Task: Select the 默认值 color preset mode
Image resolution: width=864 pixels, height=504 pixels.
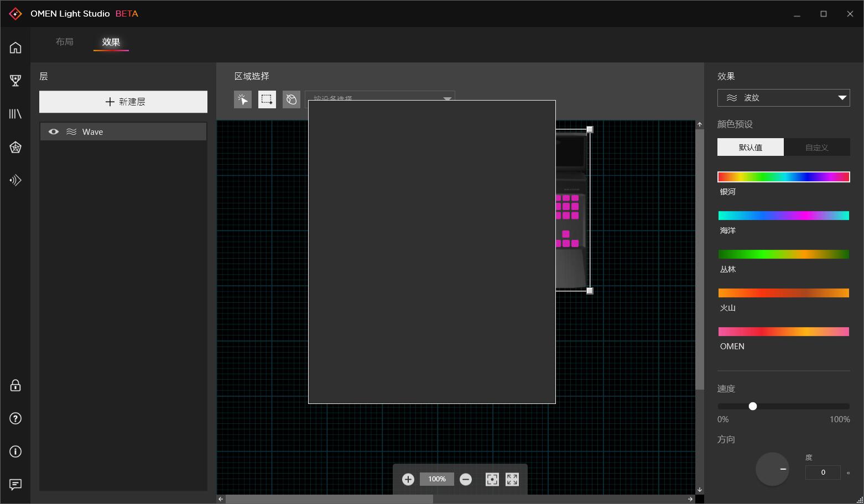Action: click(750, 147)
